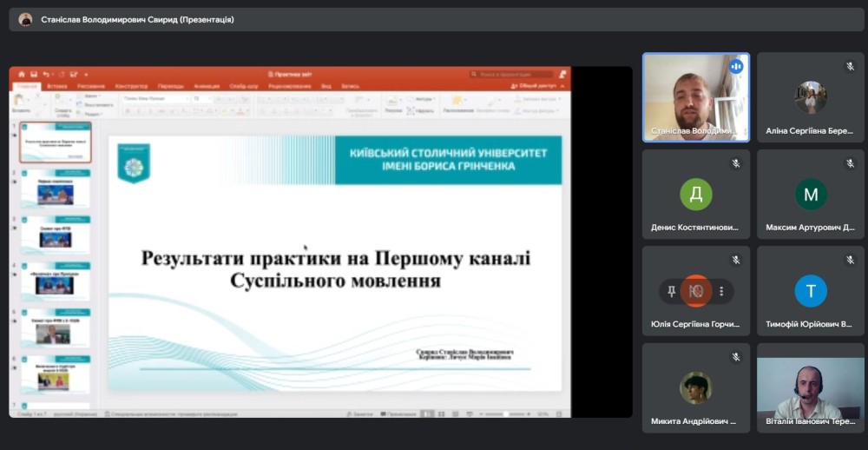
Task: Open the Анимация ribbon tab
Action: [x=207, y=87]
